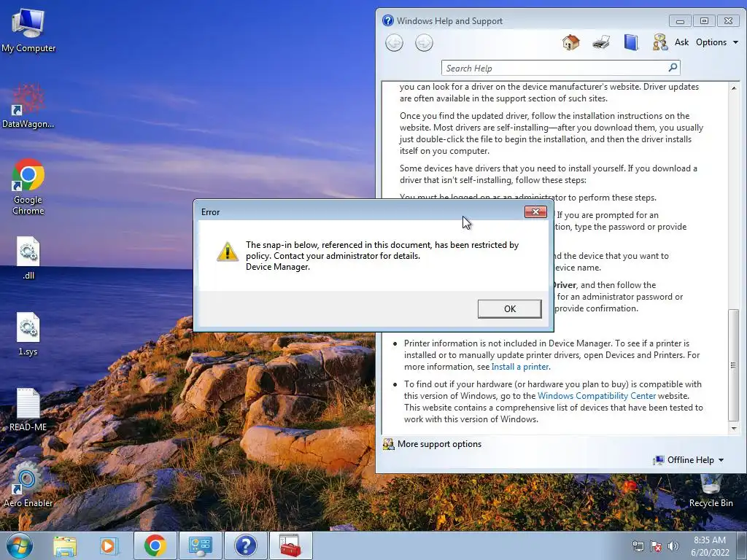The image size is (747, 560).
Task: Click the Error dialog title bar
Action: (x=360, y=212)
